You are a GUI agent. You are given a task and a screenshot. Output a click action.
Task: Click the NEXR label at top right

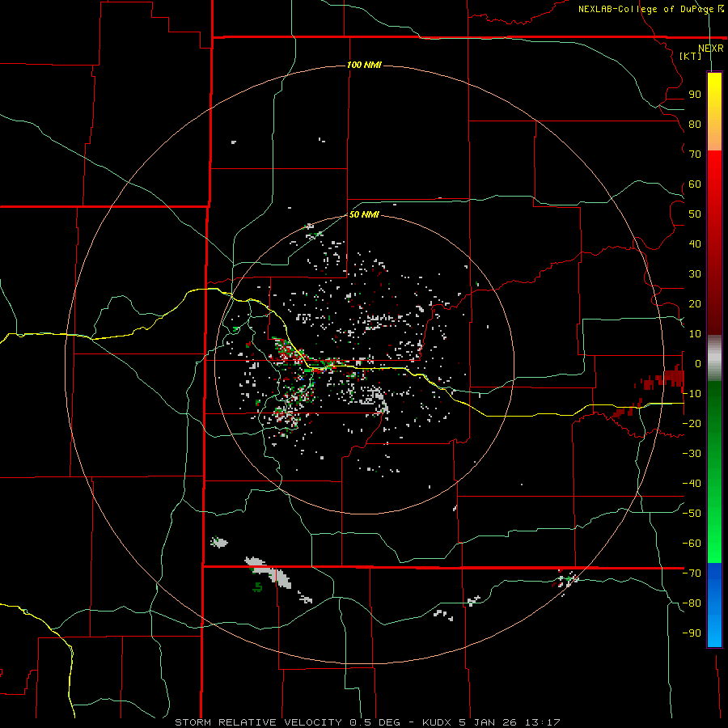coord(711,49)
